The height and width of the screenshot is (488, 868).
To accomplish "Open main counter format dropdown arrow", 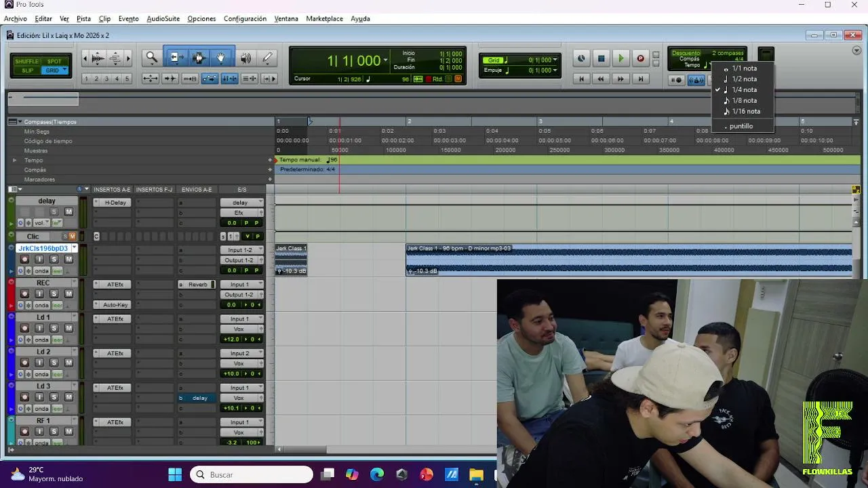I will point(385,60).
